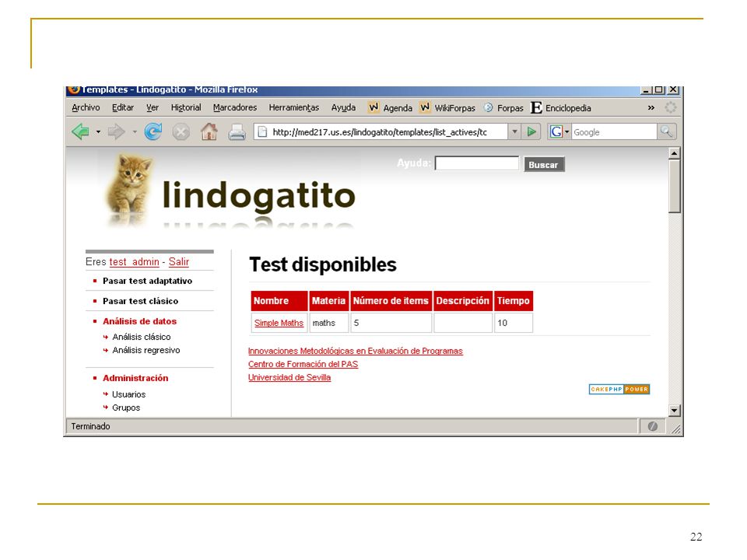Click the Materia column header
747x560 pixels.
pyautogui.click(x=328, y=301)
